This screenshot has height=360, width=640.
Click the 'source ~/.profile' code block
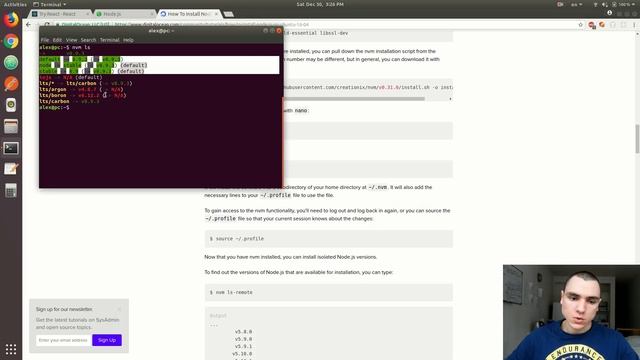(329, 238)
